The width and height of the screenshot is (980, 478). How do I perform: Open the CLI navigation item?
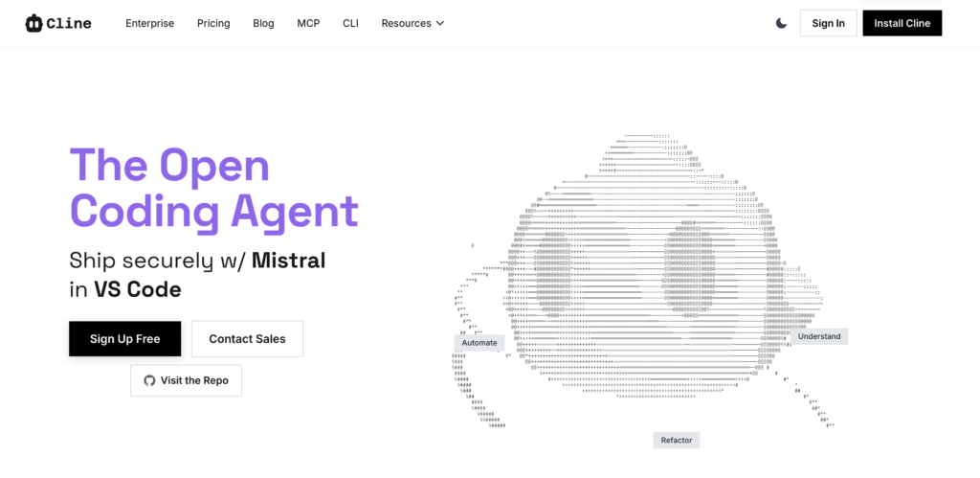(x=350, y=23)
